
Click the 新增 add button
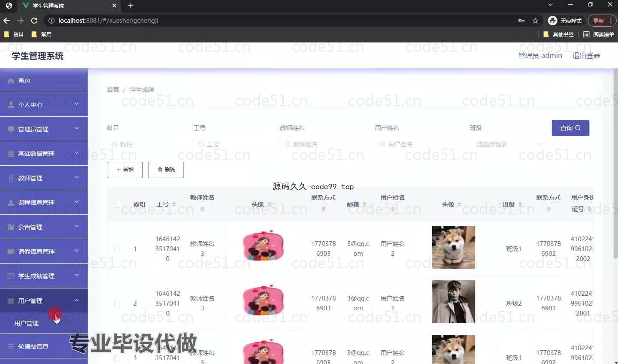pos(125,170)
